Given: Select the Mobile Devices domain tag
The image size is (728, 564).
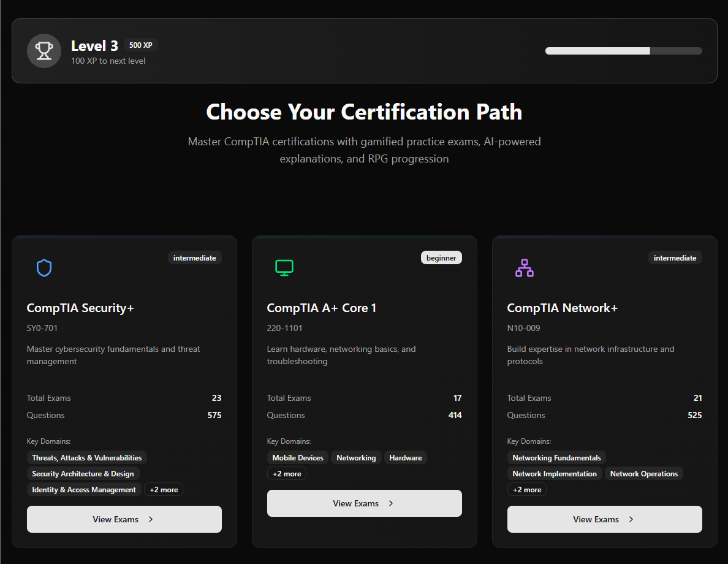Looking at the screenshot, I should tap(298, 458).
